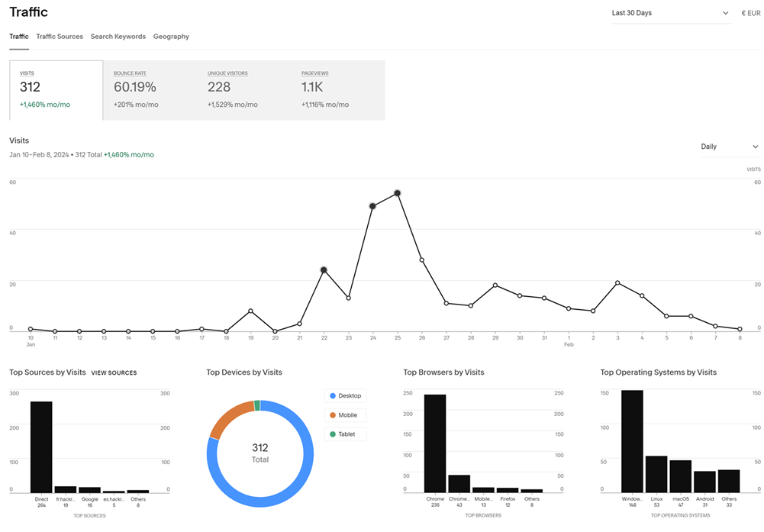The width and height of the screenshot is (764, 532).
Task: Click the macOS bar in Operating Systems
Action: [681, 476]
